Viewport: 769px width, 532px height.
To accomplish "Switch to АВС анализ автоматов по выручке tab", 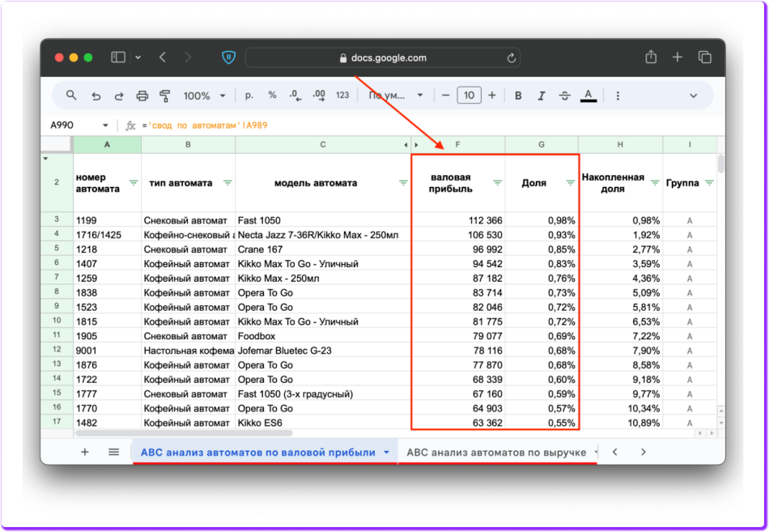I will coord(496,453).
